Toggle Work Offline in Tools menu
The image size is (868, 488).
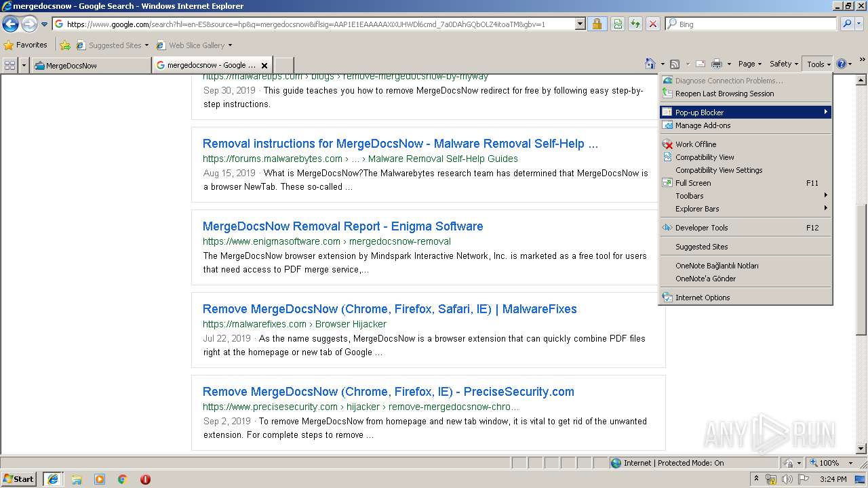click(x=746, y=144)
